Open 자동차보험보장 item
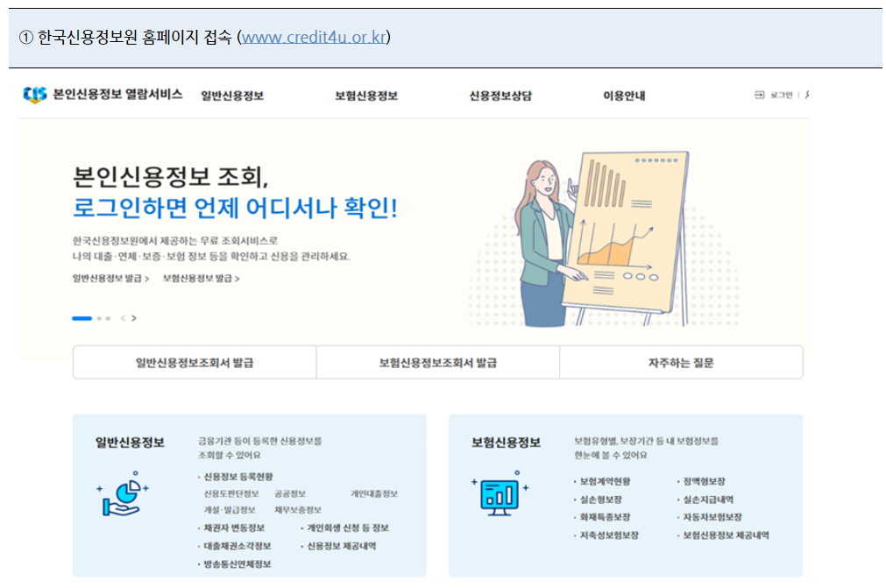Viewport: 886px width, 588px height. click(712, 517)
